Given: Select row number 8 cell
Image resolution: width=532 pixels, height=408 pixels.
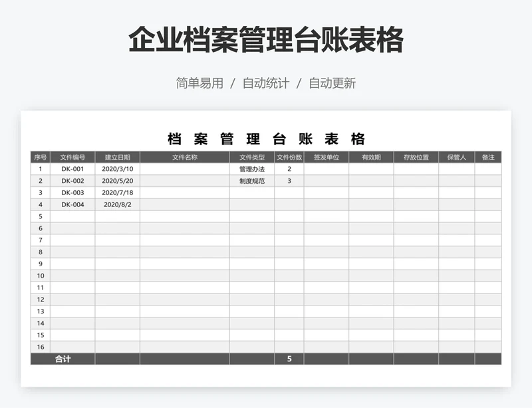Looking at the screenshot, I should click(41, 252).
